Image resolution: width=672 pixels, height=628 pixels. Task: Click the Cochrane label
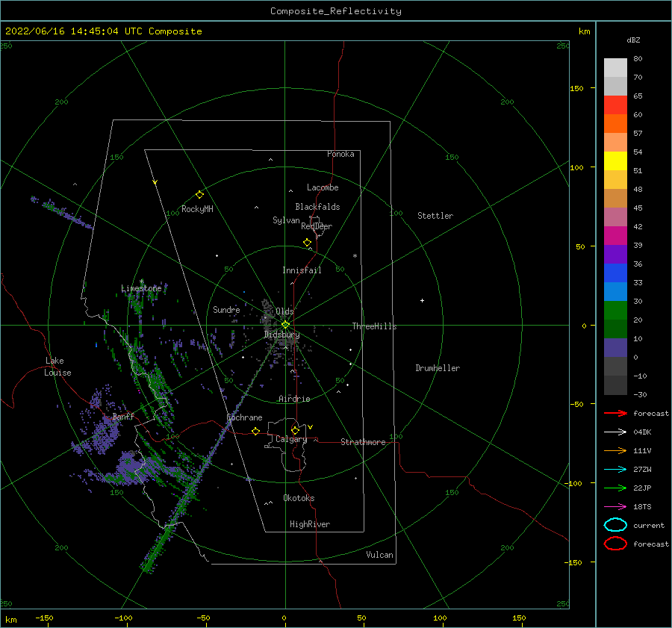(244, 417)
